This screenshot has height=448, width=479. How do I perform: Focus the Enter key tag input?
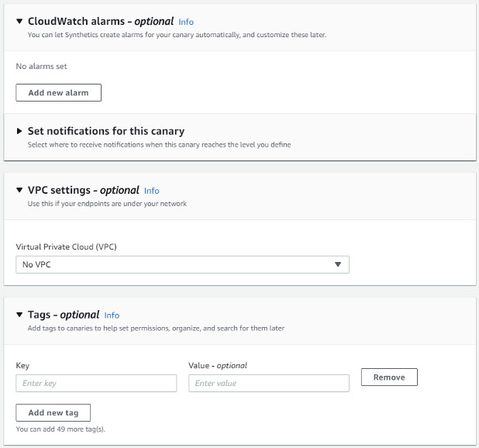96,383
